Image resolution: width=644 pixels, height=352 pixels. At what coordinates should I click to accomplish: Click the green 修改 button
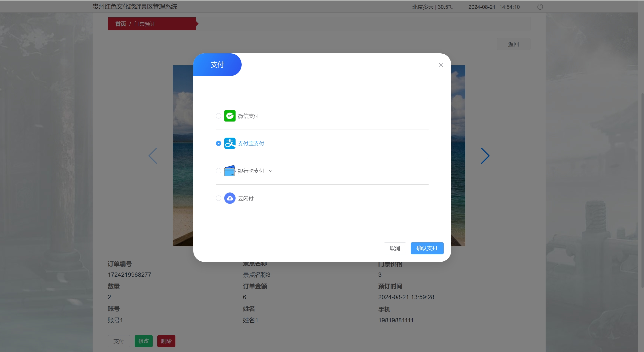pos(143,341)
